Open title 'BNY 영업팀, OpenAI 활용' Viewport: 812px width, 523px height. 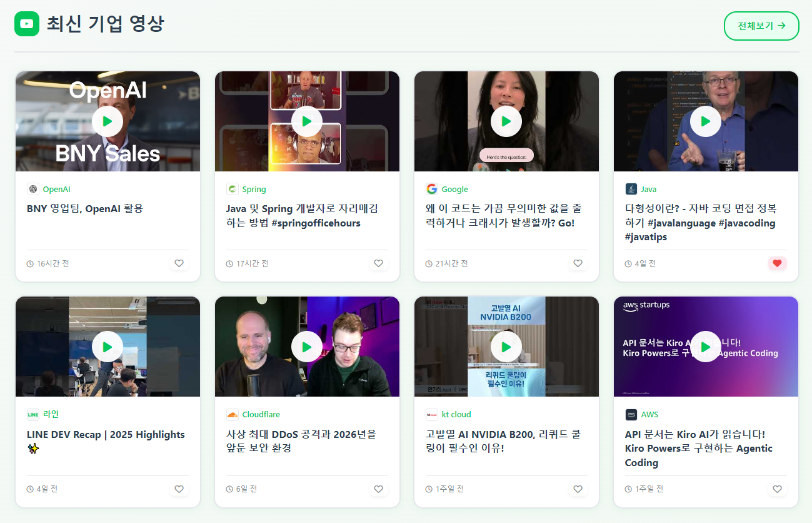point(85,208)
